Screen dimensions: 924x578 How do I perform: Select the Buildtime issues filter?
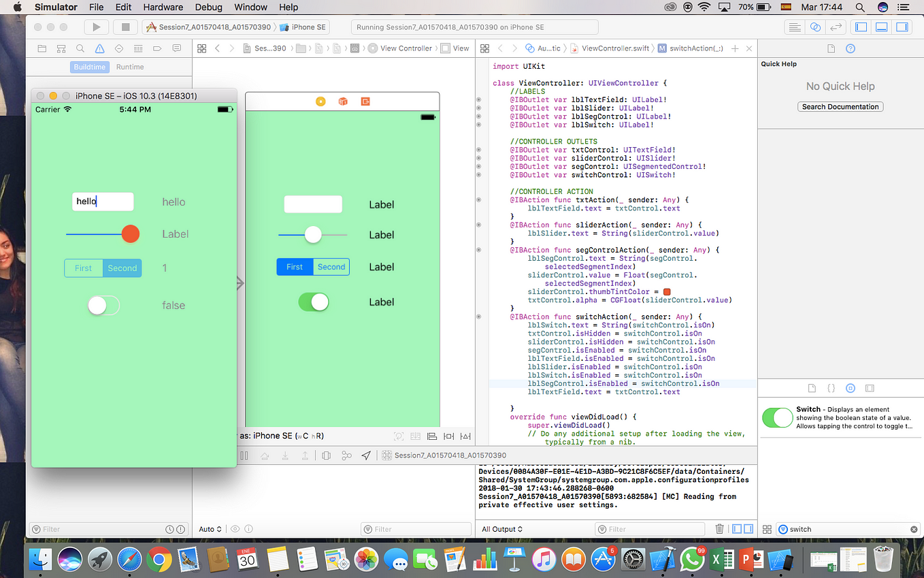point(90,67)
